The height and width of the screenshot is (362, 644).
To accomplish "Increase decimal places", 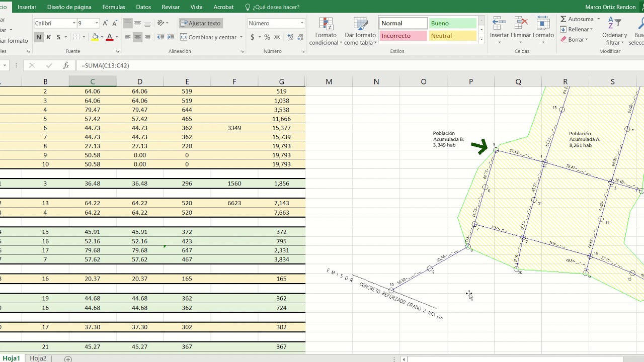I will pos(290,37).
